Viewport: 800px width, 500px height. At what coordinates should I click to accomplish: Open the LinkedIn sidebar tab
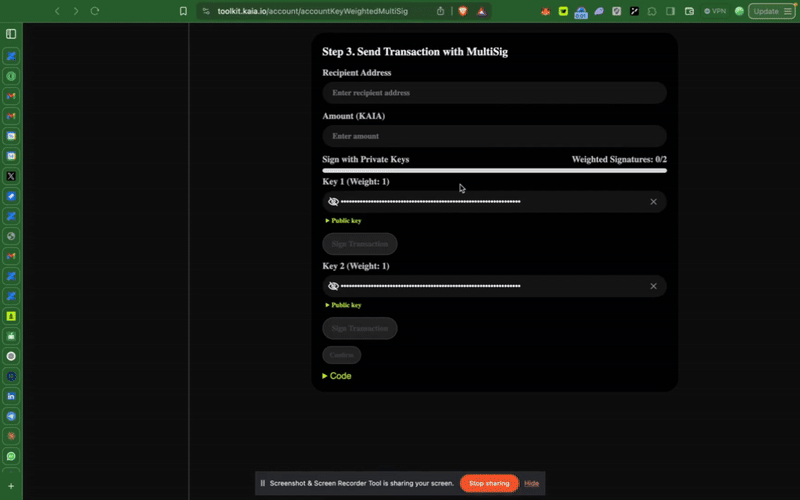tap(11, 396)
